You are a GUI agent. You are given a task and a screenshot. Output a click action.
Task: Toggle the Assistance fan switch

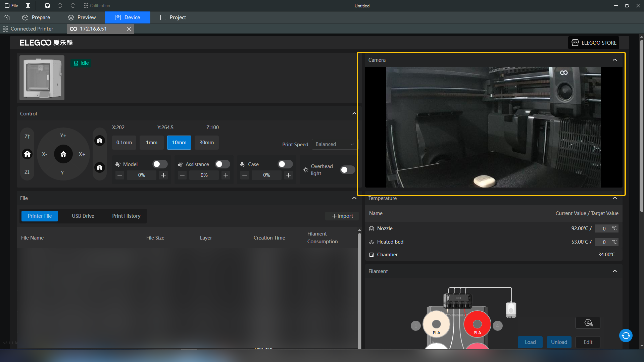coord(222,164)
